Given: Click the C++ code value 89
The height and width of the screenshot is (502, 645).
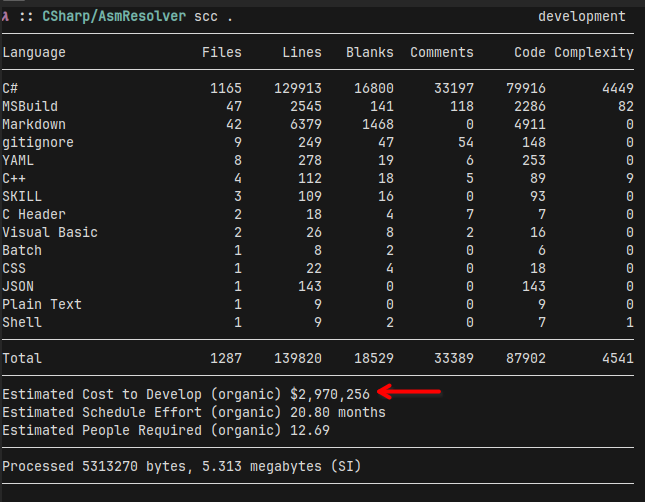Looking at the screenshot, I should point(538,179).
